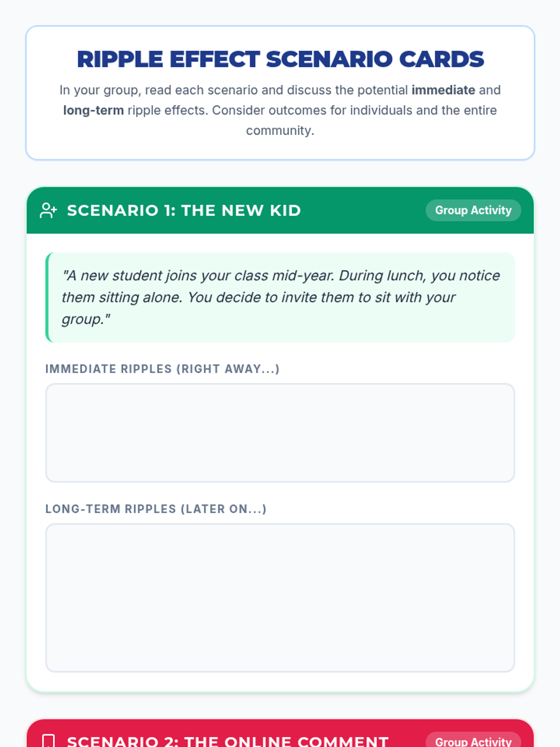This screenshot has width=560, height=747.
Task: Click the smartphone icon beside Scenario 2
Action: coord(49,741)
